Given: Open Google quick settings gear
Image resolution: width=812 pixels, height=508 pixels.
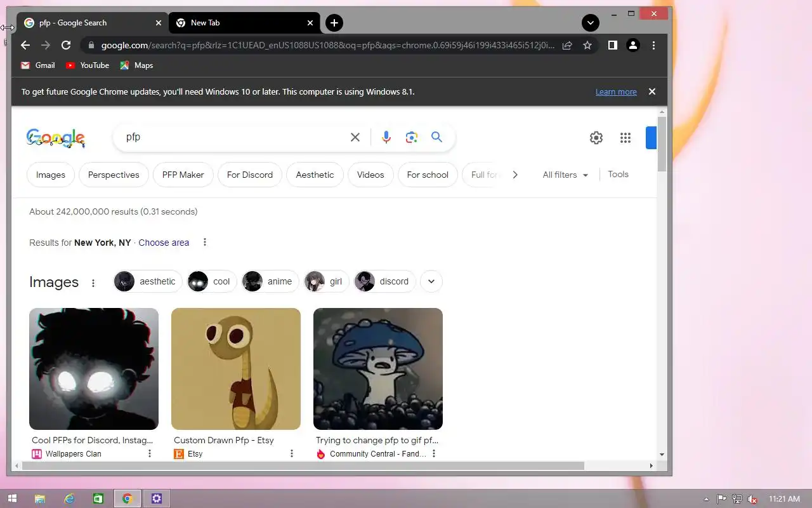Looking at the screenshot, I should point(596,138).
